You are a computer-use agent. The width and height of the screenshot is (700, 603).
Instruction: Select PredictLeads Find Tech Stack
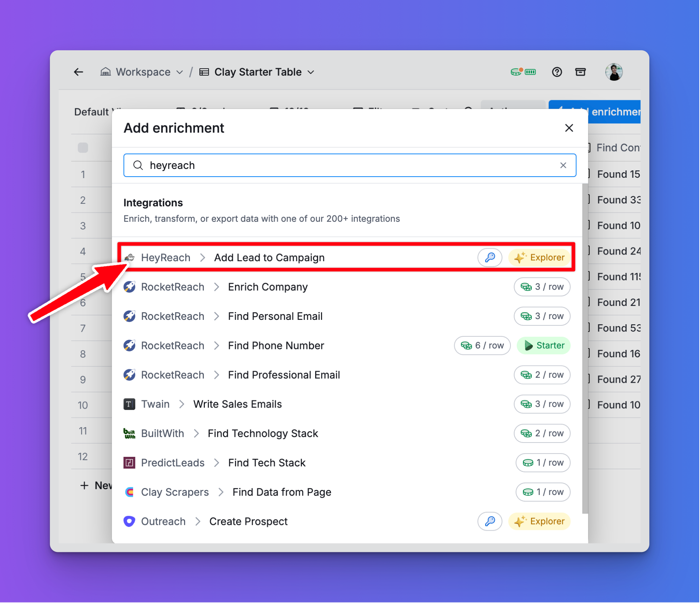pos(347,463)
